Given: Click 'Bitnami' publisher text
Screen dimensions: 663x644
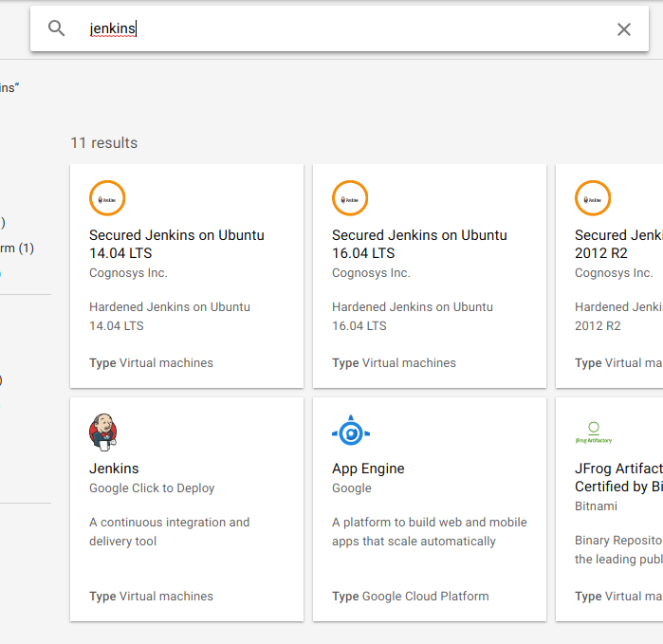Looking at the screenshot, I should 596,506.
